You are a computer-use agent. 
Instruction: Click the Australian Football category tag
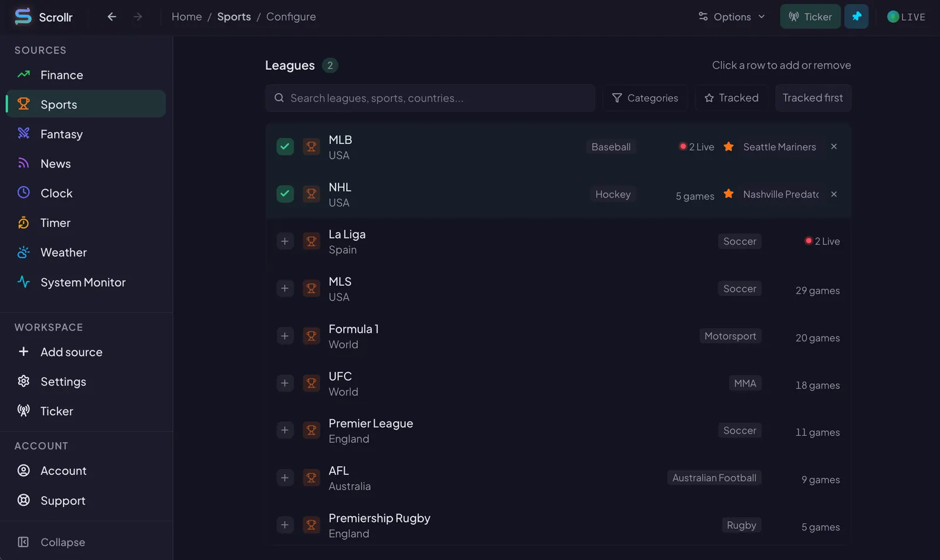point(714,478)
